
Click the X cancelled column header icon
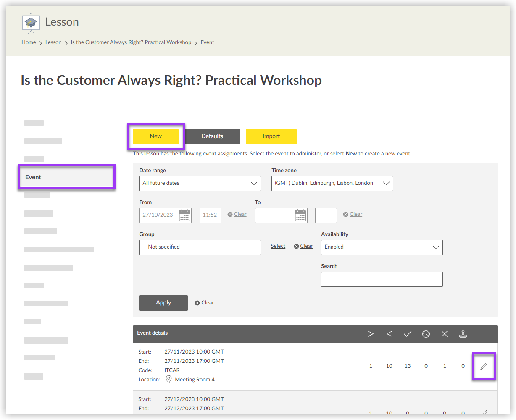445,334
